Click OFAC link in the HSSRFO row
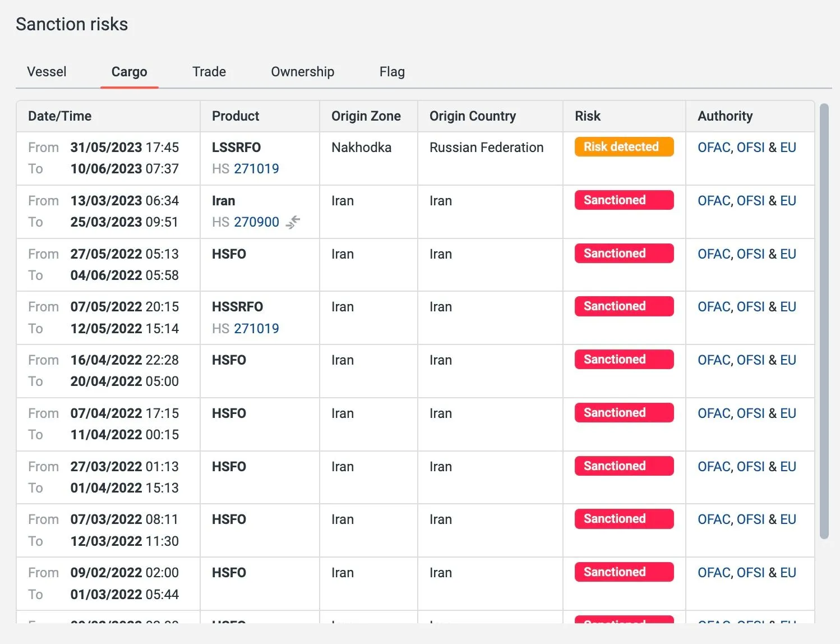 click(714, 307)
